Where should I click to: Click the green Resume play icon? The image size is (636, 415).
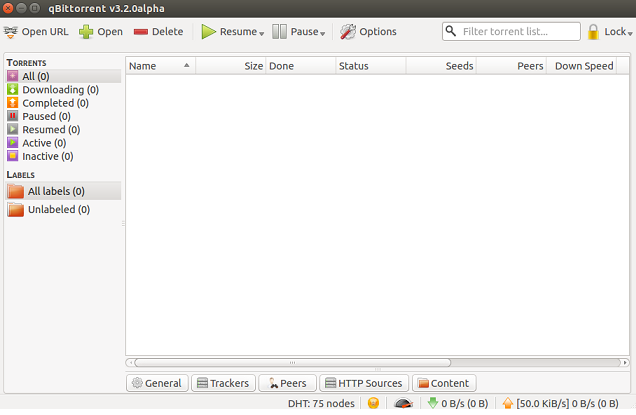point(208,32)
